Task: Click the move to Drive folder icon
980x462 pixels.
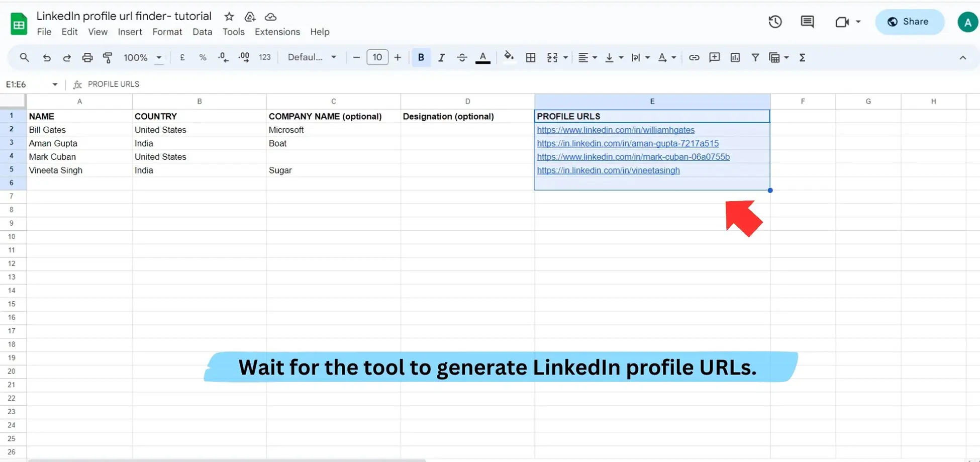Action: [x=250, y=17]
